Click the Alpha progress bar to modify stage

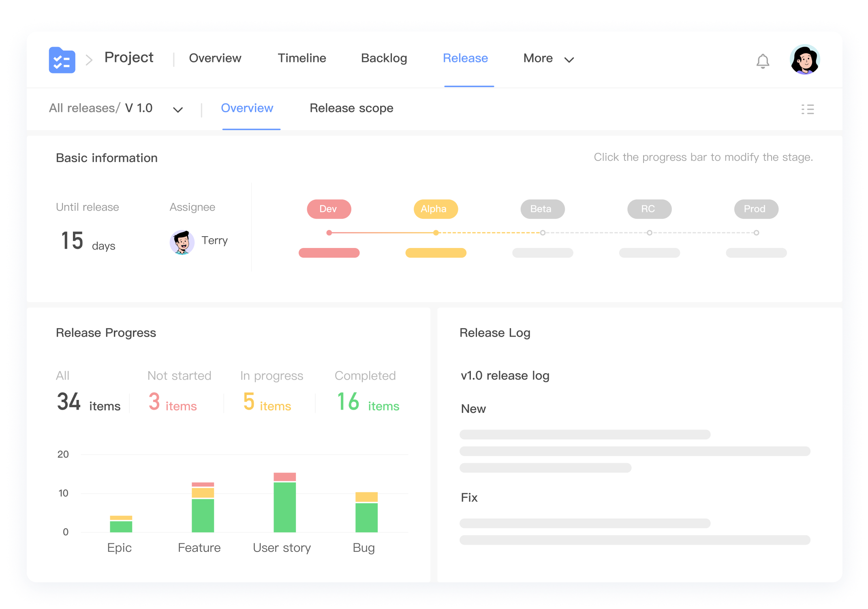click(436, 253)
